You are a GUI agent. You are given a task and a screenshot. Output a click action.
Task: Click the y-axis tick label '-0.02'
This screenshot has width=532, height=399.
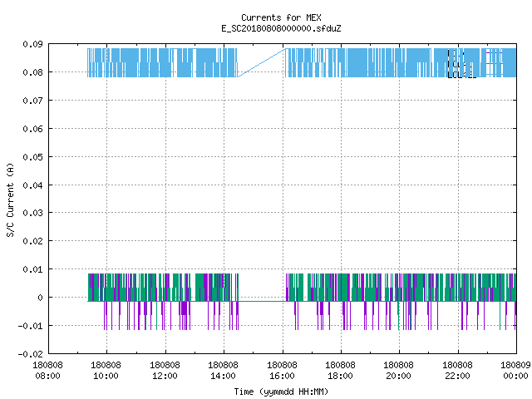(x=31, y=354)
